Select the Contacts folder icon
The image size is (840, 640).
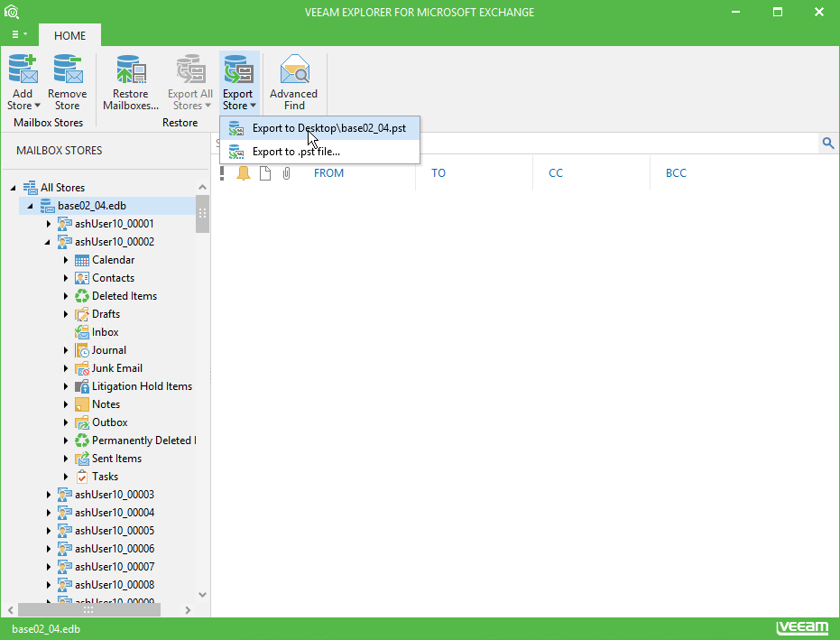coord(82,278)
